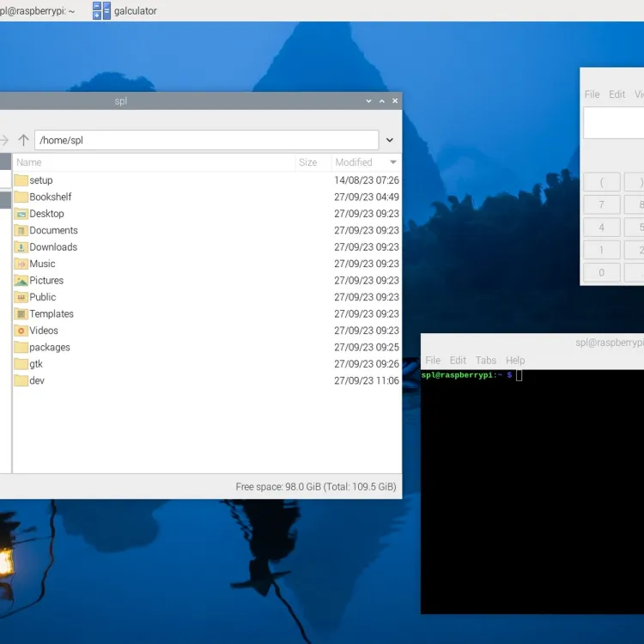Click the Pictures folder name
This screenshot has width=644, height=644.
46,281
